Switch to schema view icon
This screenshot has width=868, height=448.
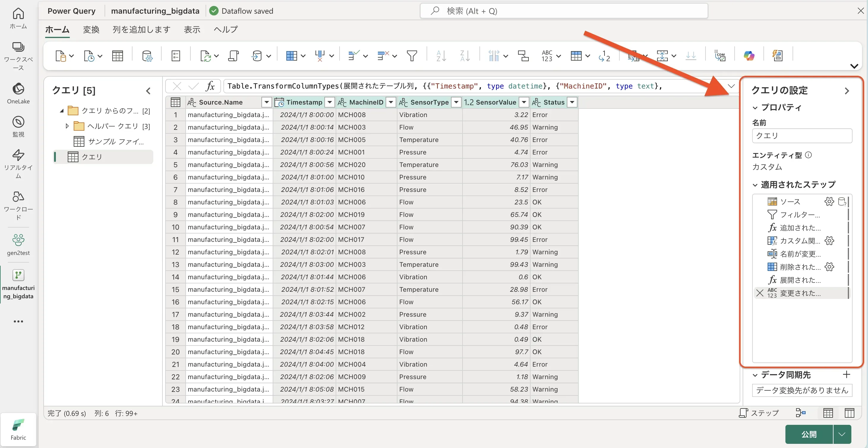pos(850,413)
